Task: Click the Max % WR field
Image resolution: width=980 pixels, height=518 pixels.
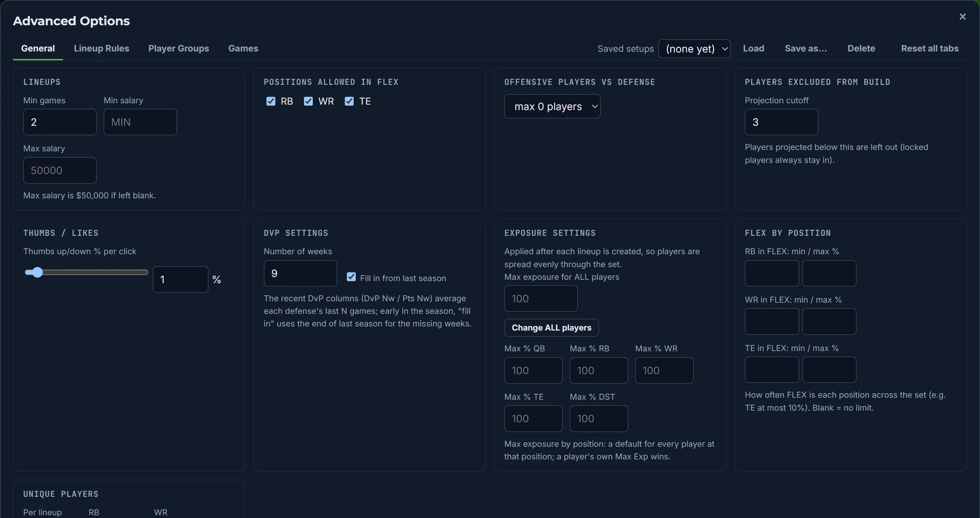Action: [x=664, y=371]
